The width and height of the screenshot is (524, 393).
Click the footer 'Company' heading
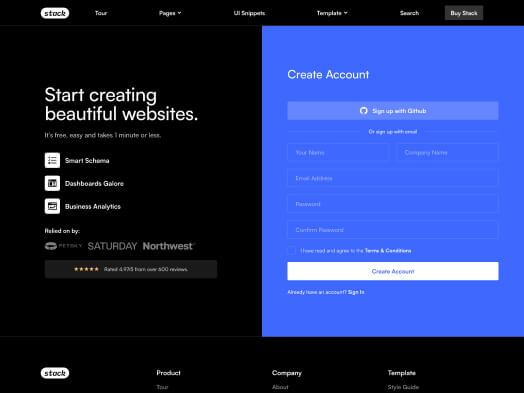tap(287, 373)
